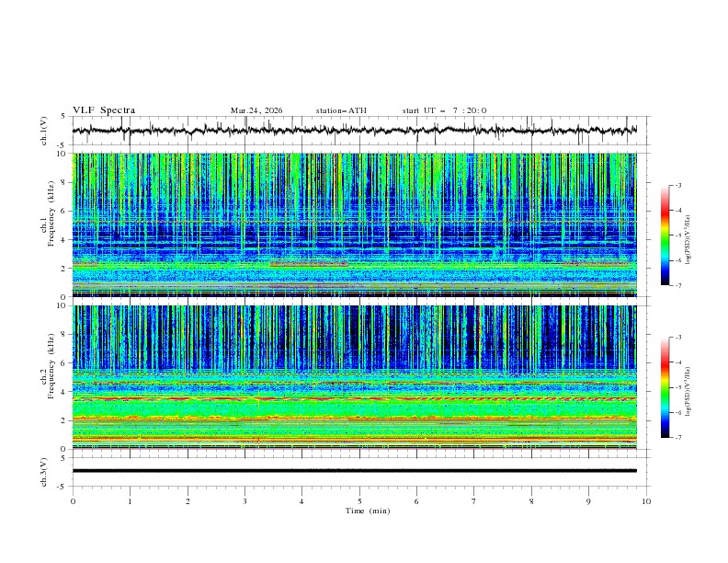Click the VLF Spectra title text

tap(104, 110)
